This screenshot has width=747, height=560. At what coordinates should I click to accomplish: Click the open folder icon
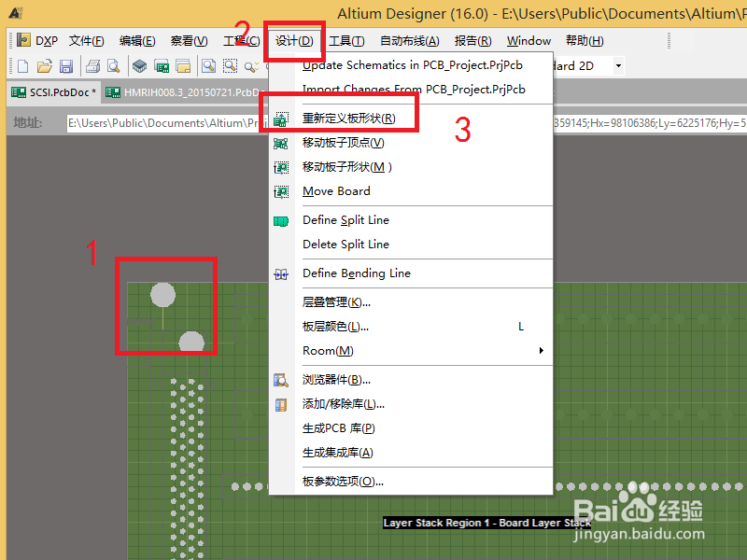tap(44, 65)
